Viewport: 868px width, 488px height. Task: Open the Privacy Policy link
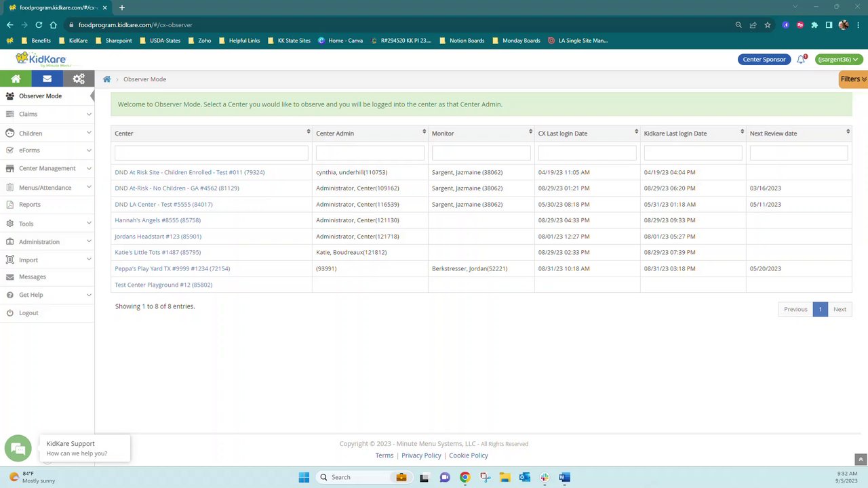[x=421, y=455]
